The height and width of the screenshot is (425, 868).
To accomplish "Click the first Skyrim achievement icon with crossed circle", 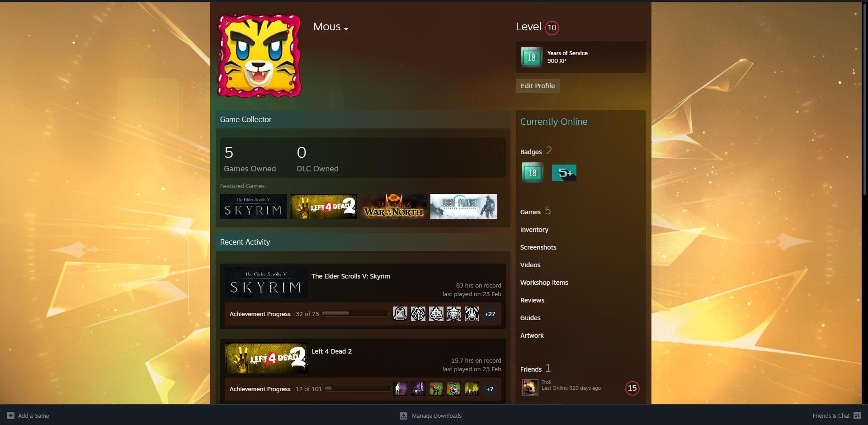I will (x=400, y=314).
